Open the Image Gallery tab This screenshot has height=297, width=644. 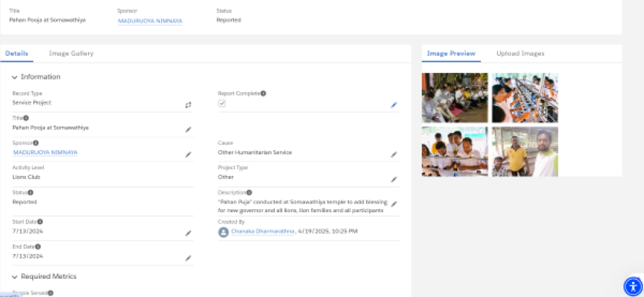pyautogui.click(x=71, y=53)
